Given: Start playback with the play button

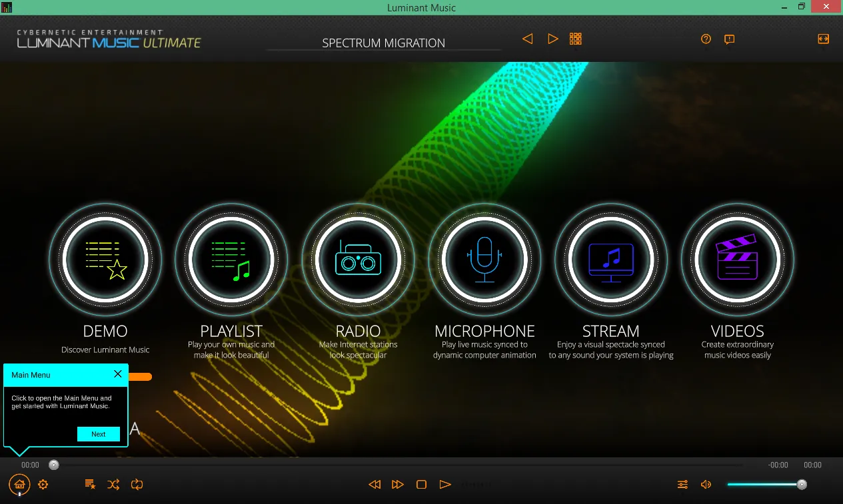Looking at the screenshot, I should click(445, 485).
